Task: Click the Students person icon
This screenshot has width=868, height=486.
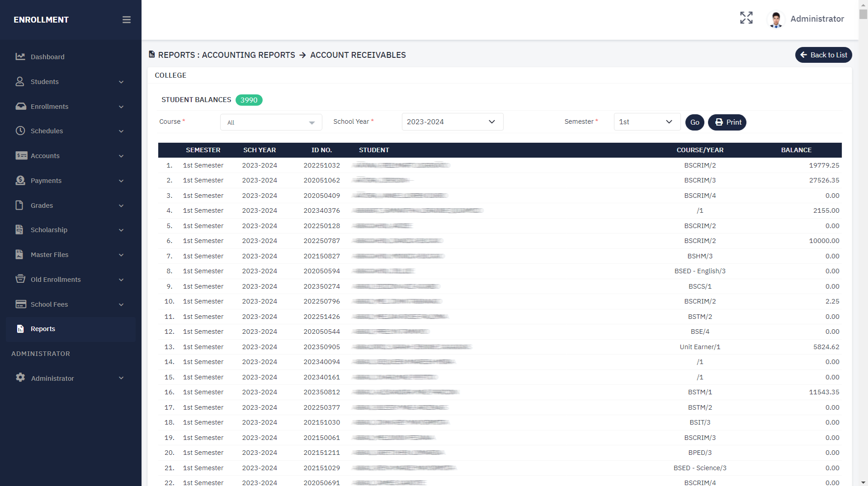Action: point(20,82)
